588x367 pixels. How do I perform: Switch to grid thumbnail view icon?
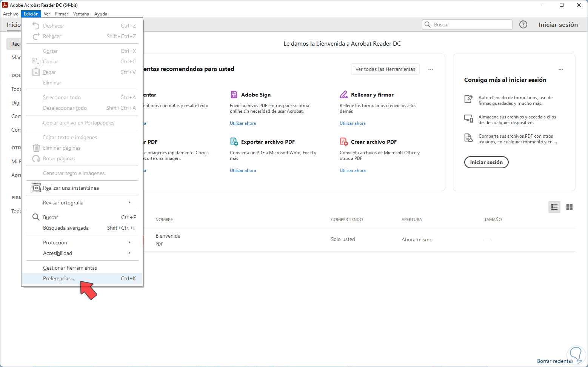(x=569, y=207)
